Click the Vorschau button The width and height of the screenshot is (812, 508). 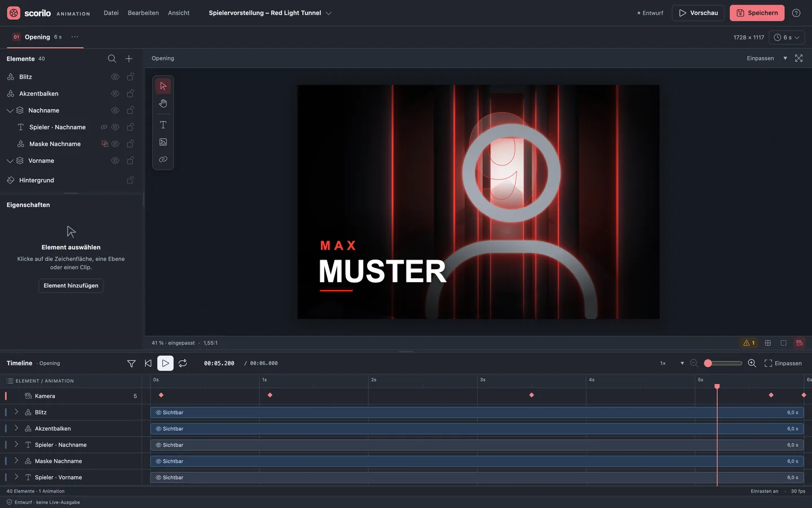tap(698, 13)
